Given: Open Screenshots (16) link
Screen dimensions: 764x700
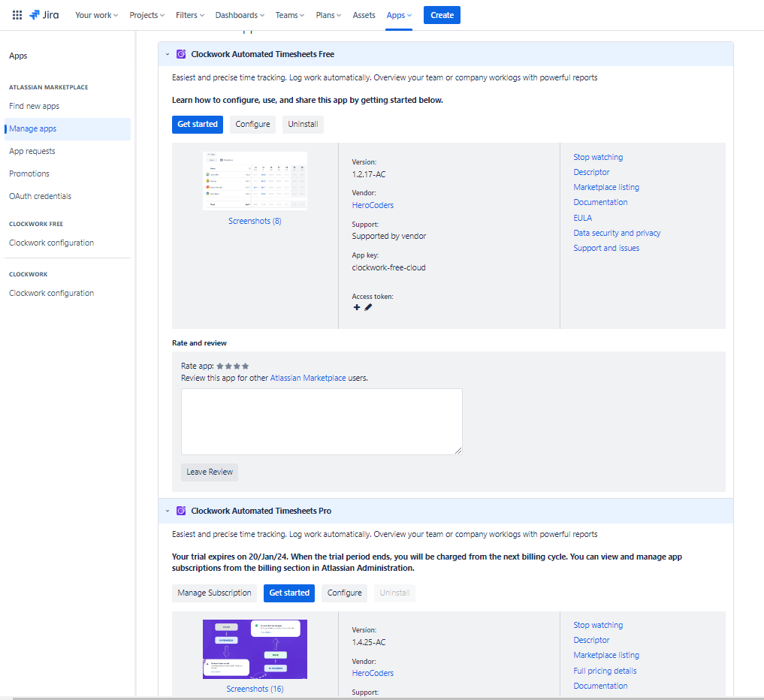Looking at the screenshot, I should [255, 689].
